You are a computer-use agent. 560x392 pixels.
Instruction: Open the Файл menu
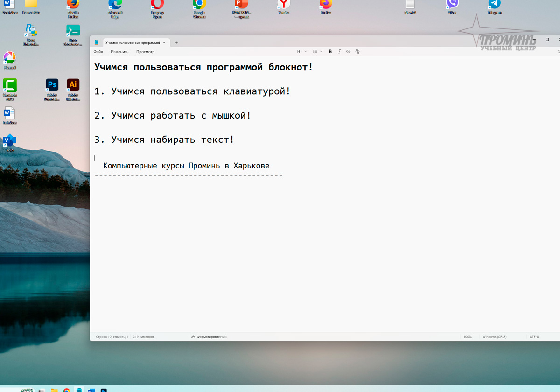point(98,52)
